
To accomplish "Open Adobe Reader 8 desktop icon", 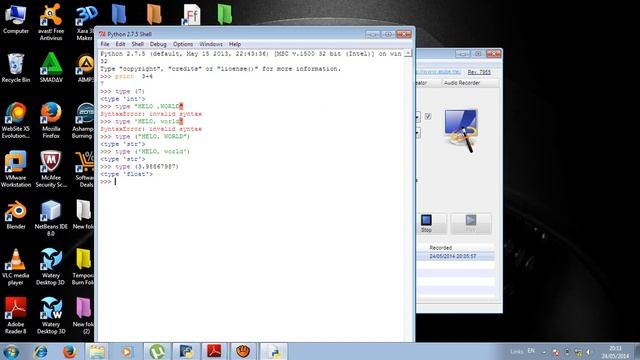I will point(16,316).
